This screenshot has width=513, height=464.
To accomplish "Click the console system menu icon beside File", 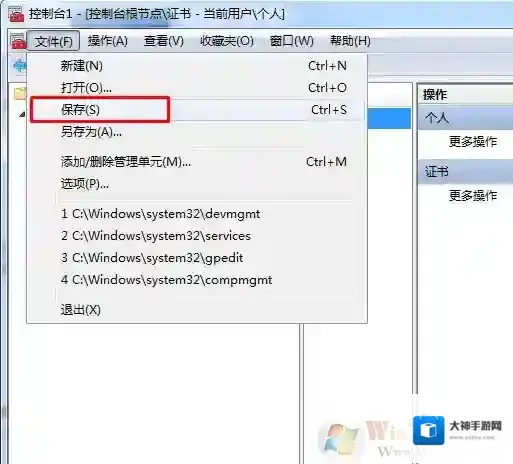I will coord(18,41).
